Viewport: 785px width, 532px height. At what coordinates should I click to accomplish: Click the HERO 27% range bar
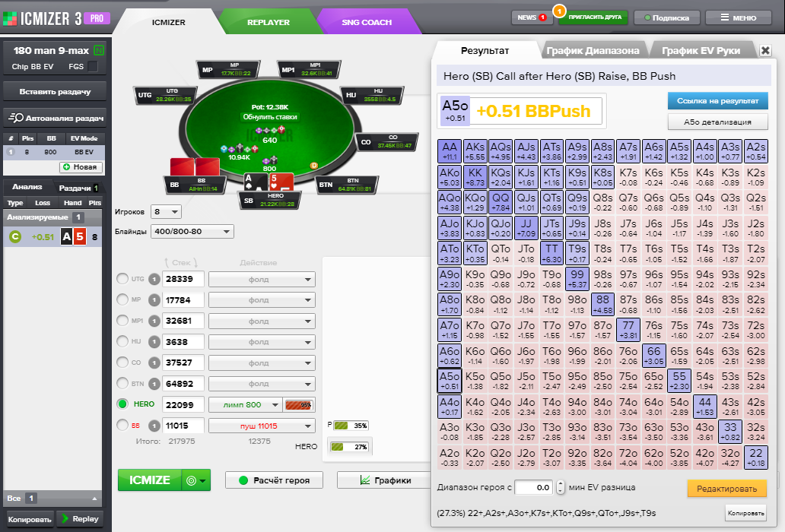pos(349,447)
